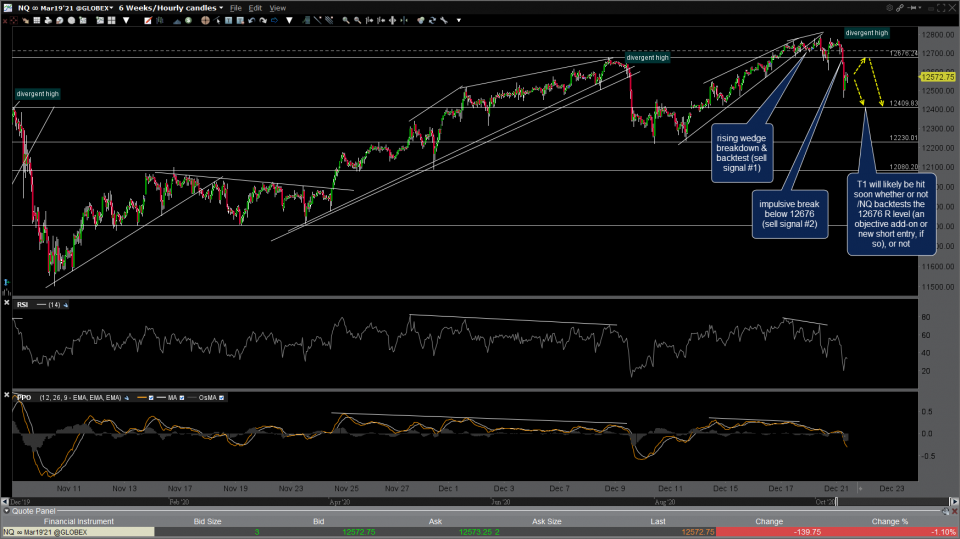Expand the last toolbar dropdown triangle

459,20
